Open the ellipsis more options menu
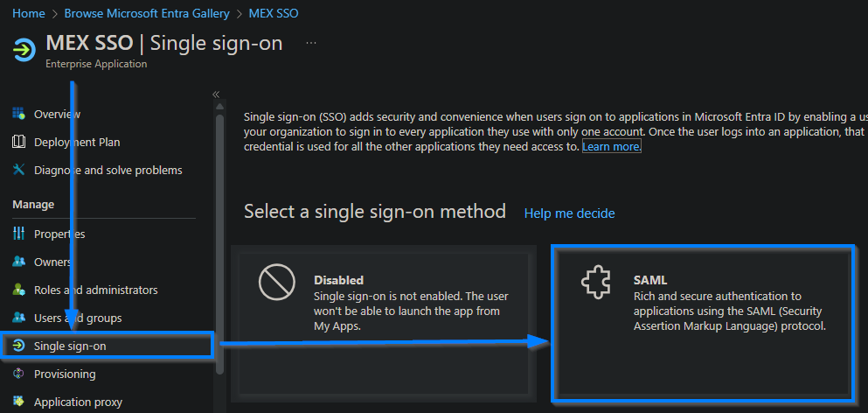868x413 pixels. click(x=311, y=43)
